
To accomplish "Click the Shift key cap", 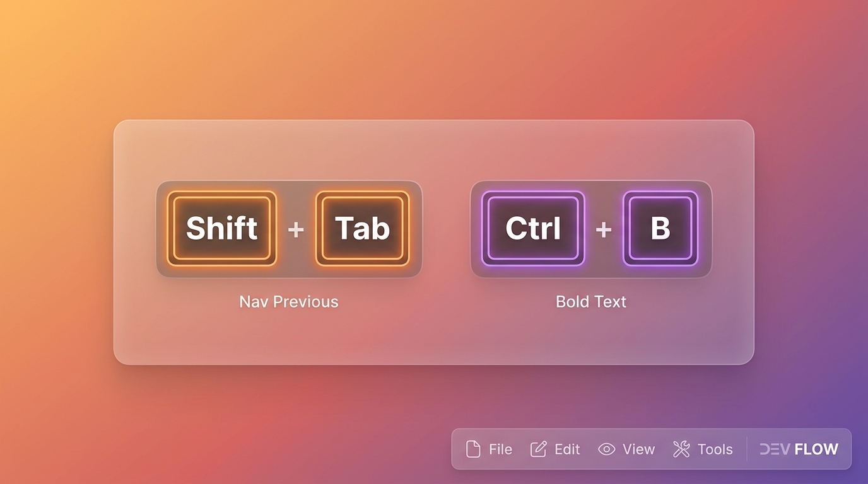I will click(x=222, y=229).
